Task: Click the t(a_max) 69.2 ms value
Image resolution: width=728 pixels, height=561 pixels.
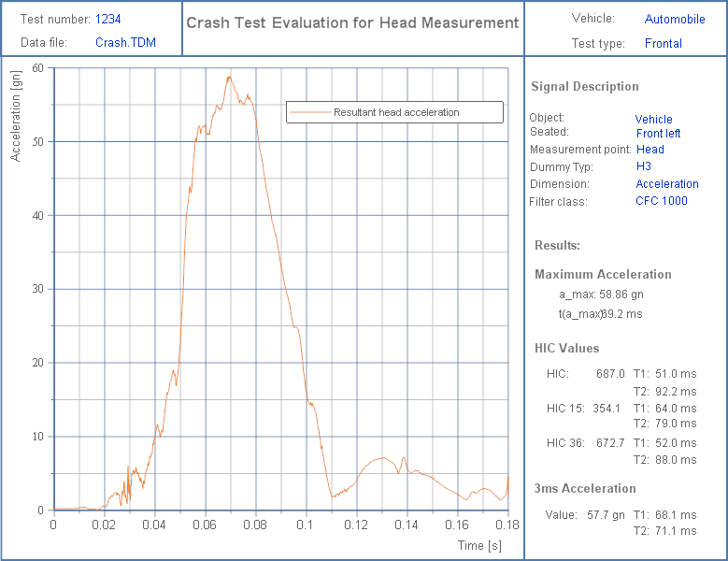Action: pyautogui.click(x=622, y=314)
